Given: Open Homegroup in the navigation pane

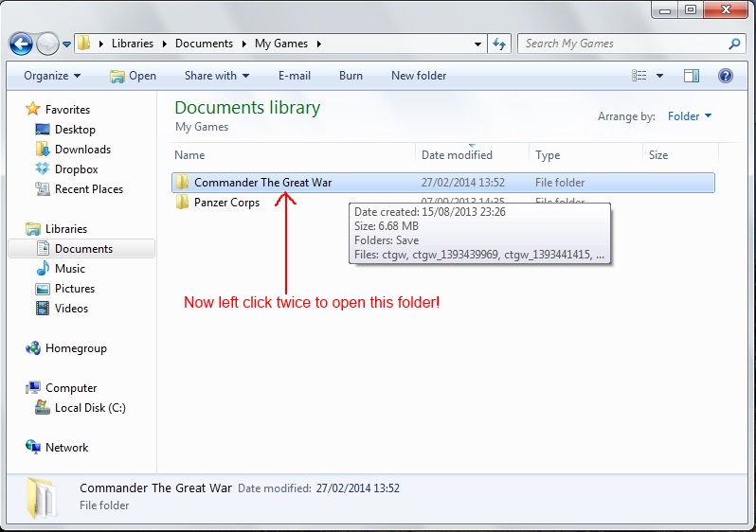Looking at the screenshot, I should [76, 348].
